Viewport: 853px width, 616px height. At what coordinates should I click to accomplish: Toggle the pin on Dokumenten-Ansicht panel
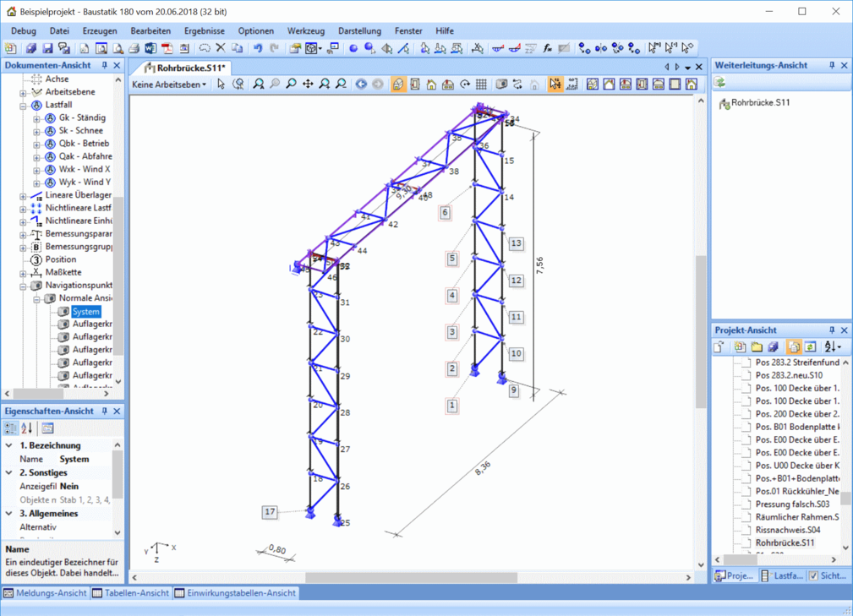point(105,65)
